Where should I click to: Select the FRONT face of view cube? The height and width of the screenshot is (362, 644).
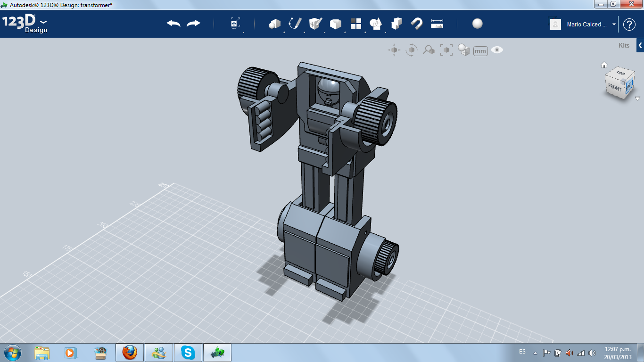(x=615, y=88)
